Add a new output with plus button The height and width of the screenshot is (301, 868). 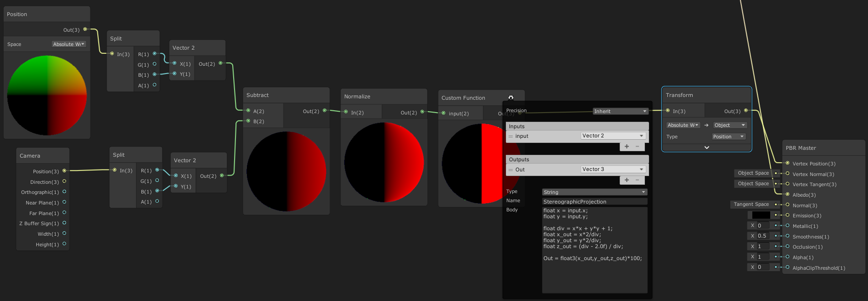coord(627,180)
